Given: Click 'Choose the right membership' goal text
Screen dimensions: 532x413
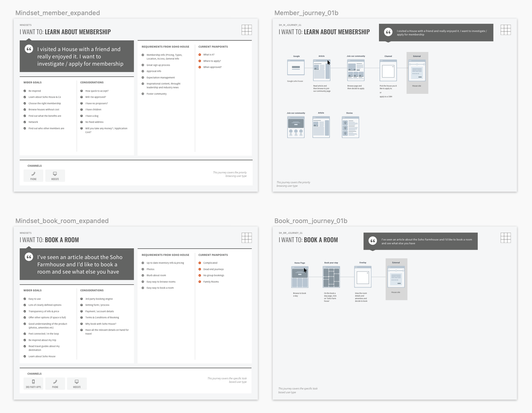Looking at the screenshot, I should pyautogui.click(x=45, y=103).
